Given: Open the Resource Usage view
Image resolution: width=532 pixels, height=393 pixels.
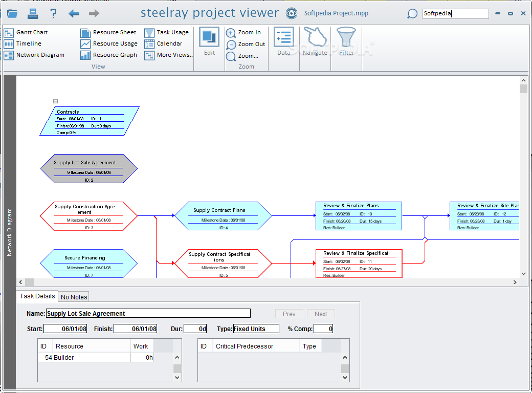Looking at the screenshot, I should pyautogui.click(x=109, y=43).
